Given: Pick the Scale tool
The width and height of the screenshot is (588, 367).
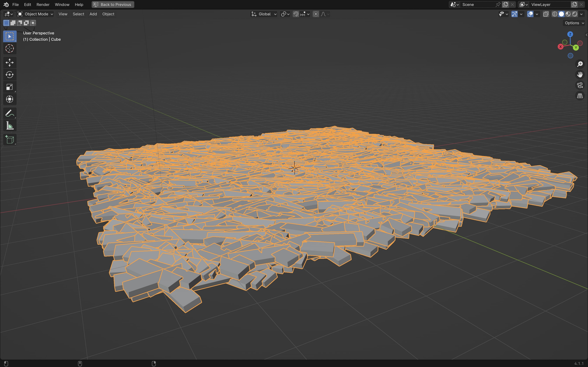Looking at the screenshot, I should click(9, 87).
